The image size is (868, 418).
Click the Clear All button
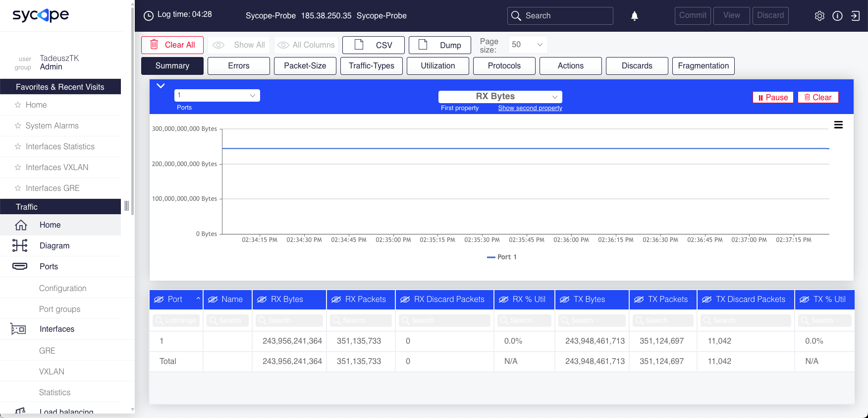172,45
